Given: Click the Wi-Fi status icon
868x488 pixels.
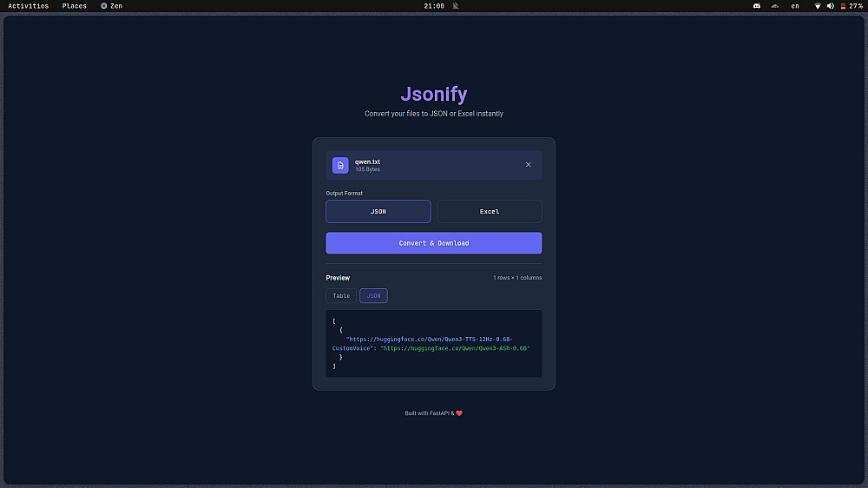Looking at the screenshot, I should point(818,6).
